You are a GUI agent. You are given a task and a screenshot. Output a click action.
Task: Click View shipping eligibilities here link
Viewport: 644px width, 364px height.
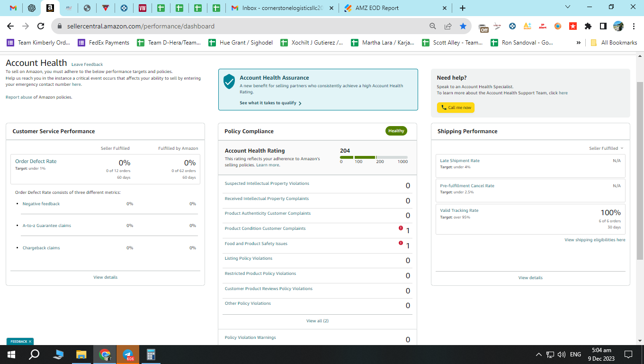pyautogui.click(x=595, y=240)
